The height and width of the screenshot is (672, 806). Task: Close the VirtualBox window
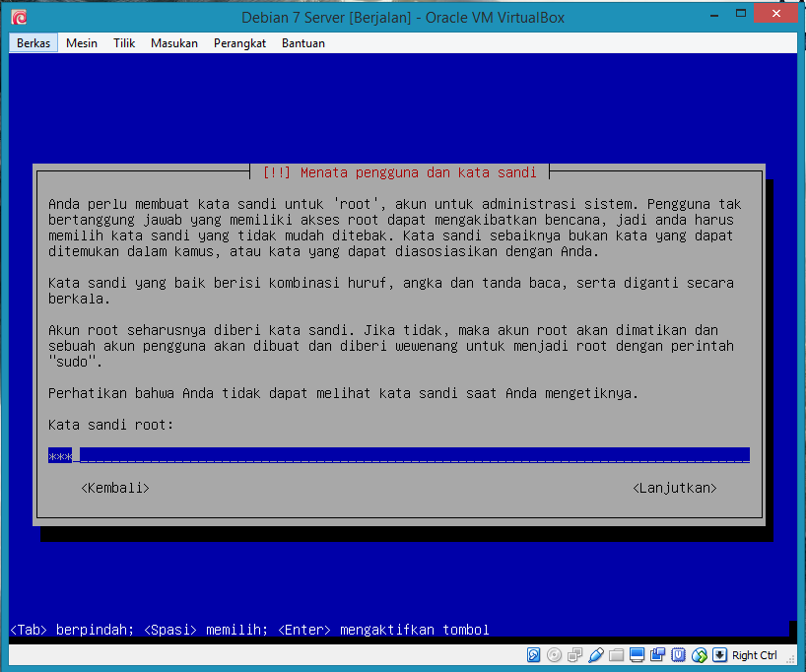[776, 14]
